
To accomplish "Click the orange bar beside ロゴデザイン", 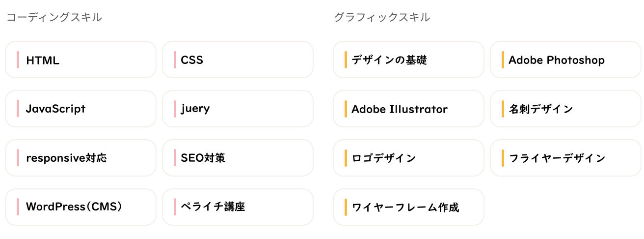I will 346,158.
